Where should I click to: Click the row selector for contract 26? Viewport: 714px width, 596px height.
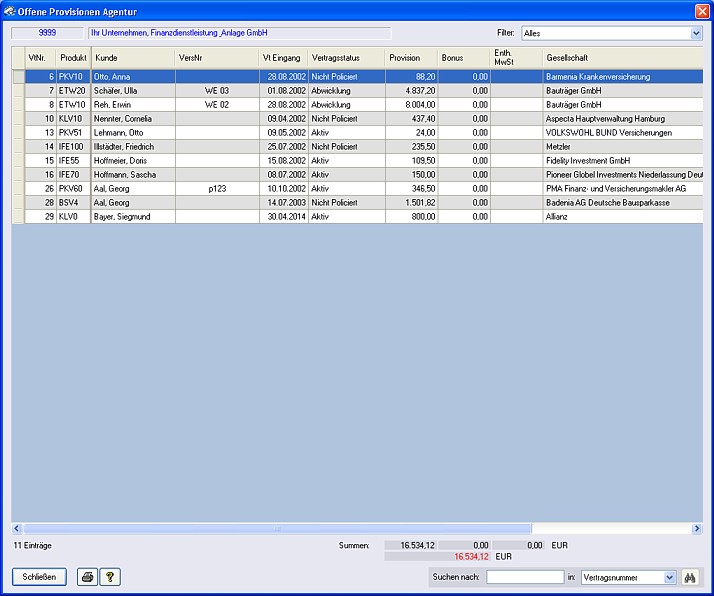click(x=18, y=188)
